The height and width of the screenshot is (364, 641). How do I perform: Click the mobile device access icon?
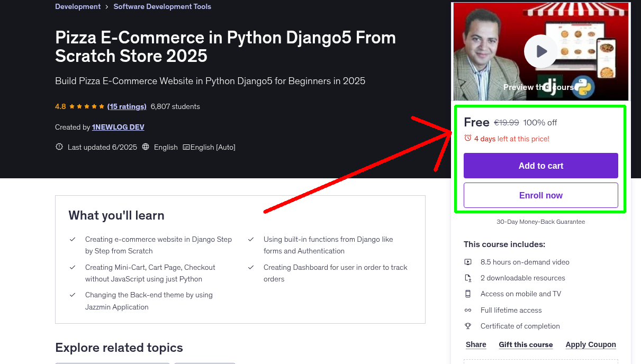tap(468, 294)
